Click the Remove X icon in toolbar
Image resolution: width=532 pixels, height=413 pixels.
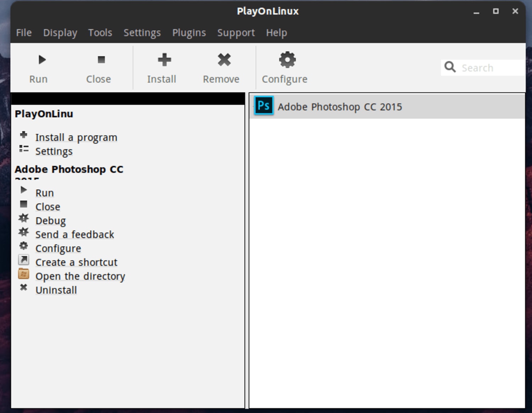(x=224, y=60)
